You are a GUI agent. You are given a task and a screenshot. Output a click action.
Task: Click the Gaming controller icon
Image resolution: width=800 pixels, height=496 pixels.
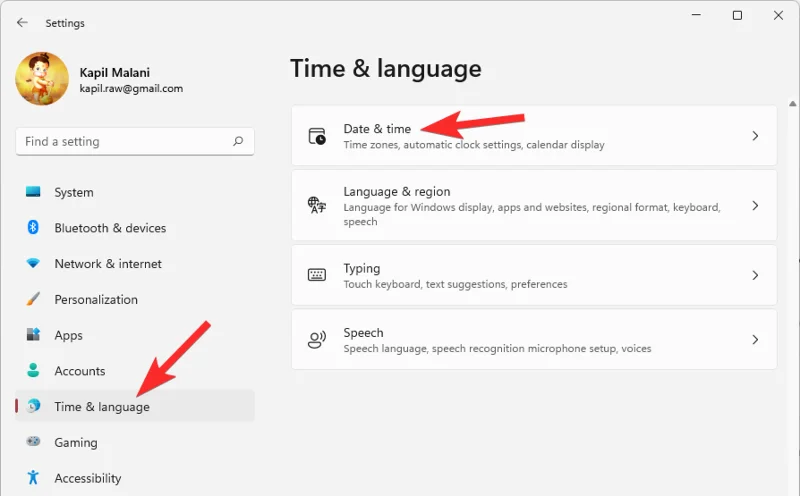point(33,442)
